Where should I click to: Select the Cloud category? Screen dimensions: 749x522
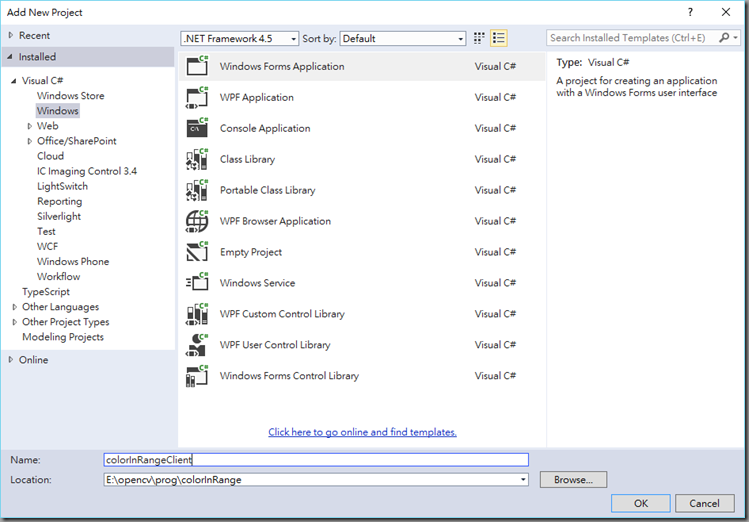[50, 156]
